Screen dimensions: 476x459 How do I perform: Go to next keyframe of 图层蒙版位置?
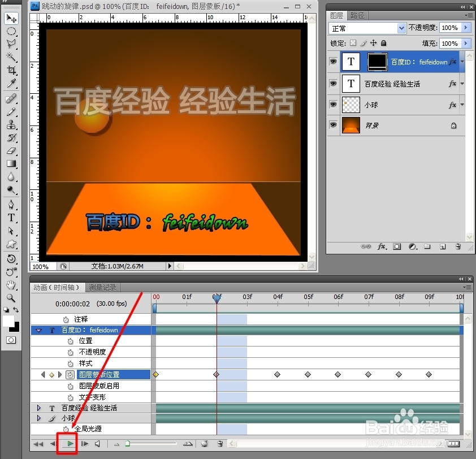[60, 375]
